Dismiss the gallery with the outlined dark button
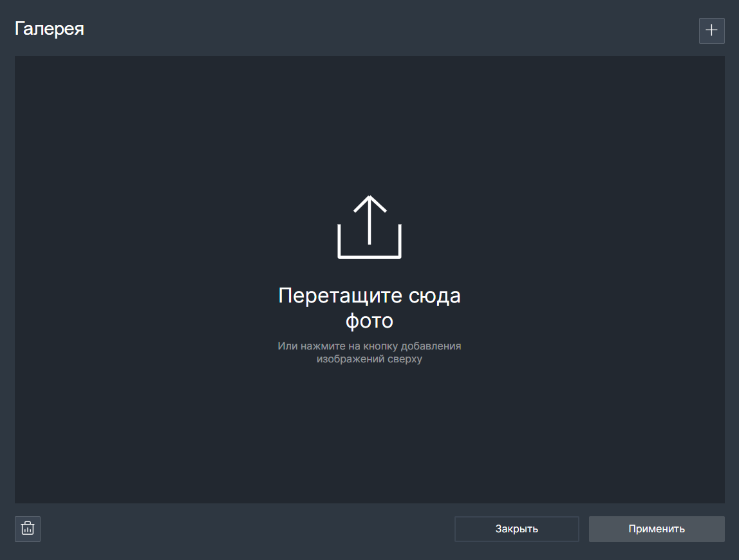The width and height of the screenshot is (739, 560). click(516, 529)
